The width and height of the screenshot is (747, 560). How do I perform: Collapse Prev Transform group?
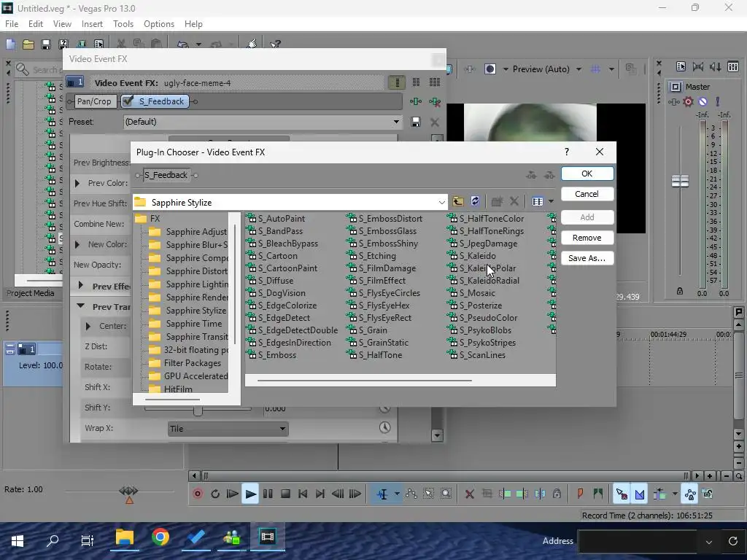click(80, 306)
